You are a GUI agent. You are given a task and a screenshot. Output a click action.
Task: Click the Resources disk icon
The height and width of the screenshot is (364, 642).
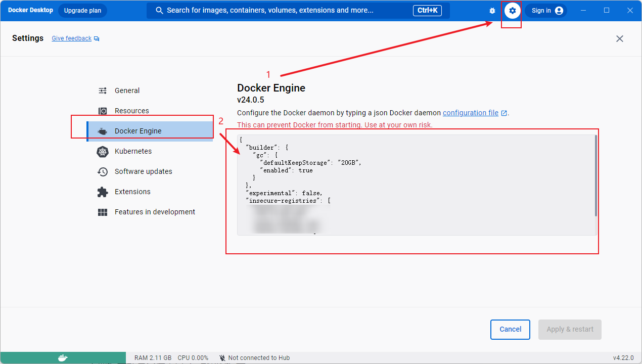tap(103, 111)
